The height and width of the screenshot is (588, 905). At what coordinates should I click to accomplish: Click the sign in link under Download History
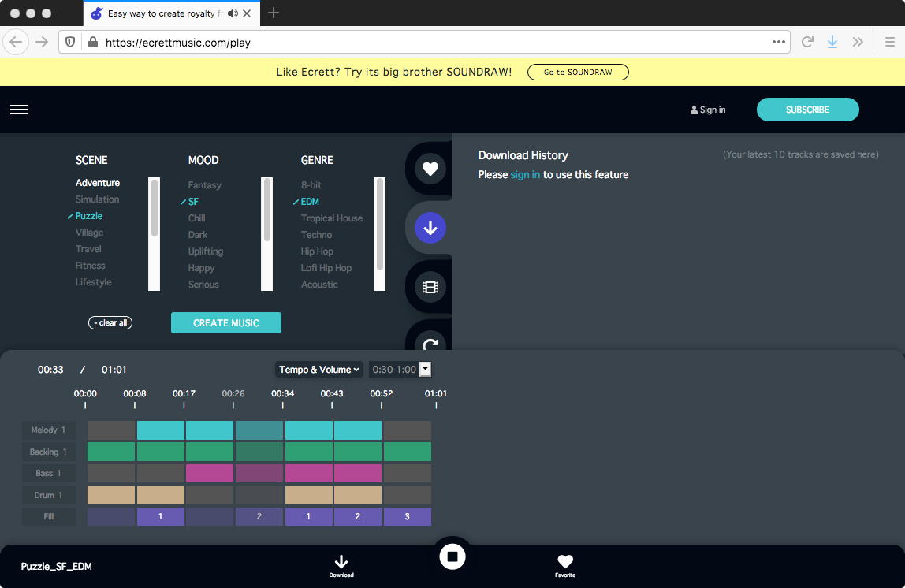point(525,174)
